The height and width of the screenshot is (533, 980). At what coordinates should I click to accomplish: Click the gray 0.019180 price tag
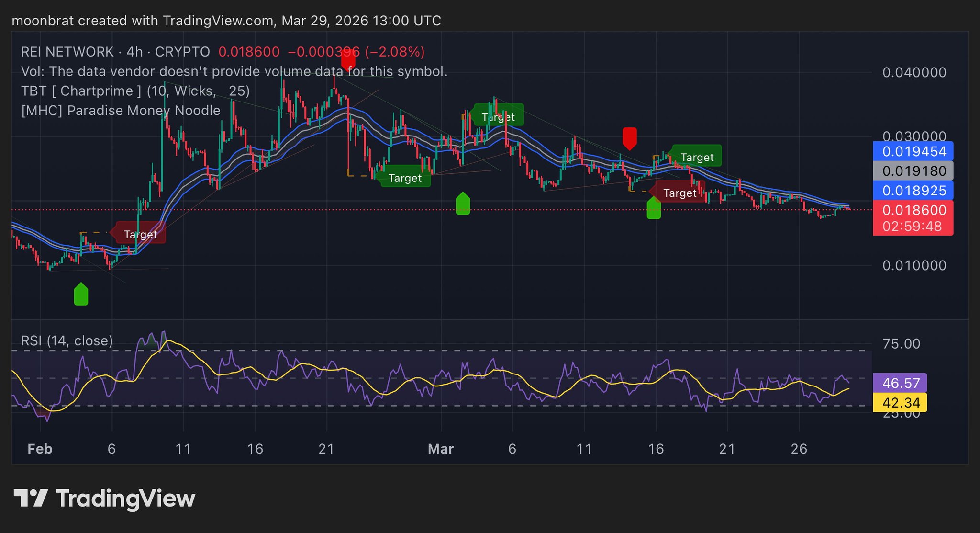coord(913,171)
